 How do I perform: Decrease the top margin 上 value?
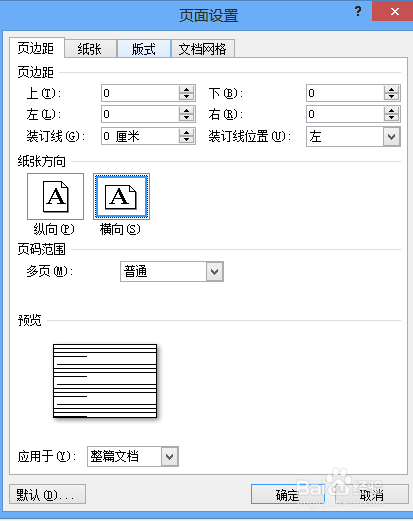click(186, 97)
